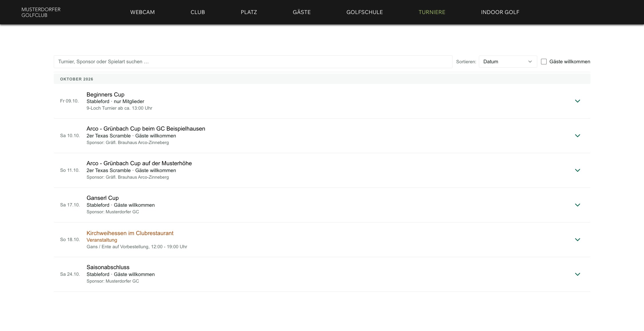Image resolution: width=644 pixels, height=331 pixels.
Task: Open the GÄSTE menu item
Action: 302,12
